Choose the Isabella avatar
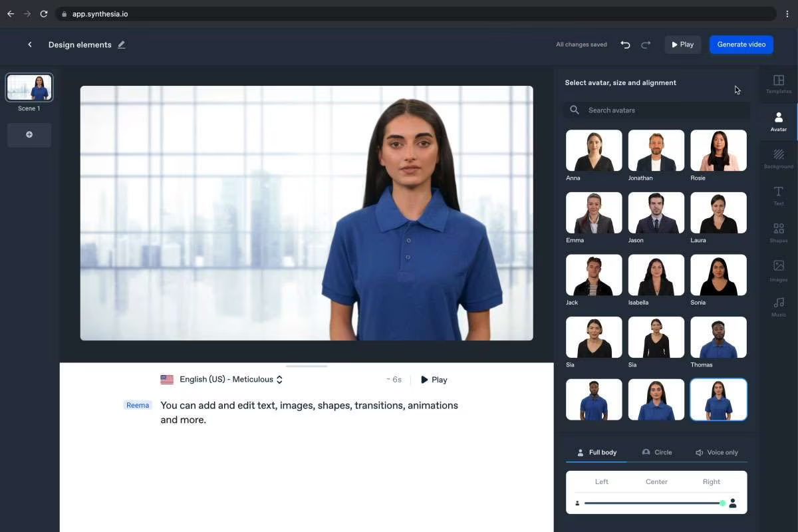Image resolution: width=798 pixels, height=532 pixels. tap(656, 275)
